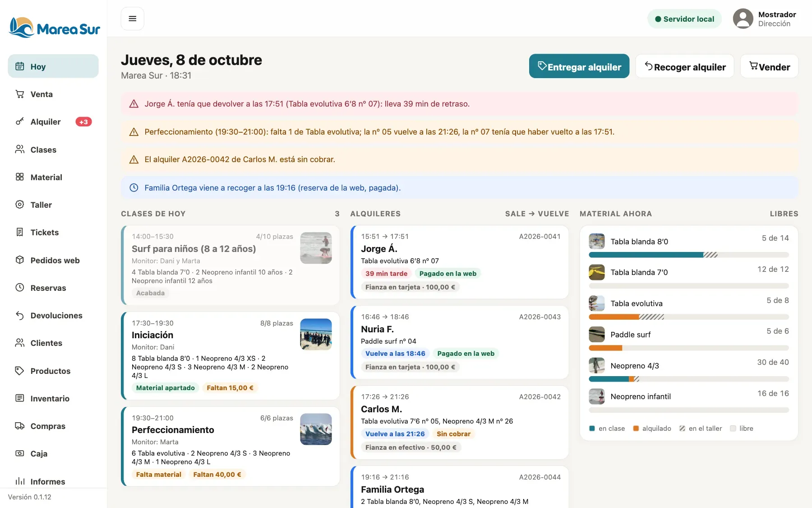Open the Perfeccionamiento class wave thumbnail
Viewport: 812px width, 508px height.
tap(316, 429)
